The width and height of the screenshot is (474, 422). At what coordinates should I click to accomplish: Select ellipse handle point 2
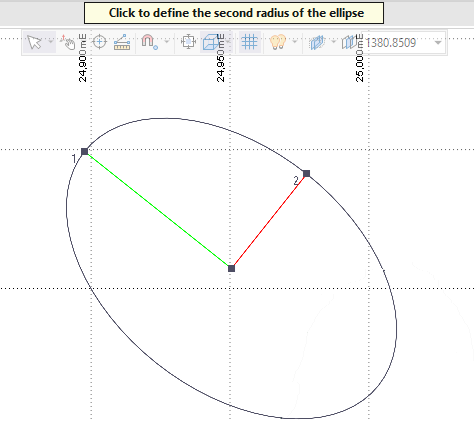(x=307, y=173)
